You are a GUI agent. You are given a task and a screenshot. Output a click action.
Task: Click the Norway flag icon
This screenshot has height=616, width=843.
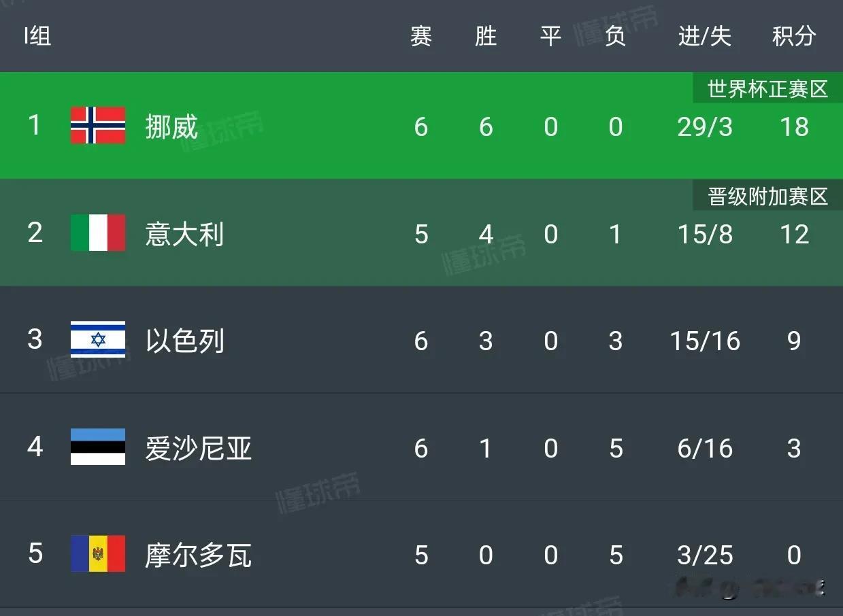pyautogui.click(x=98, y=126)
